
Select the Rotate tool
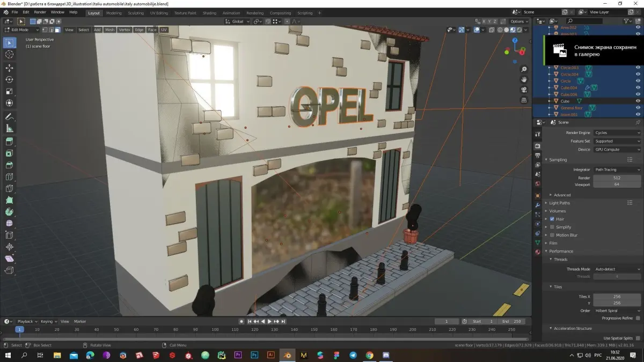tap(9, 80)
